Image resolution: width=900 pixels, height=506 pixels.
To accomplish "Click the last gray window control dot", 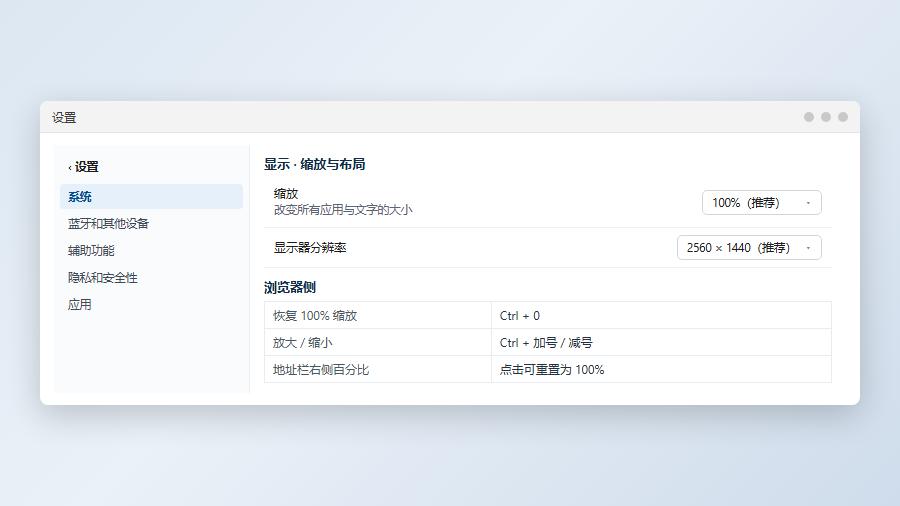I will pos(843,117).
